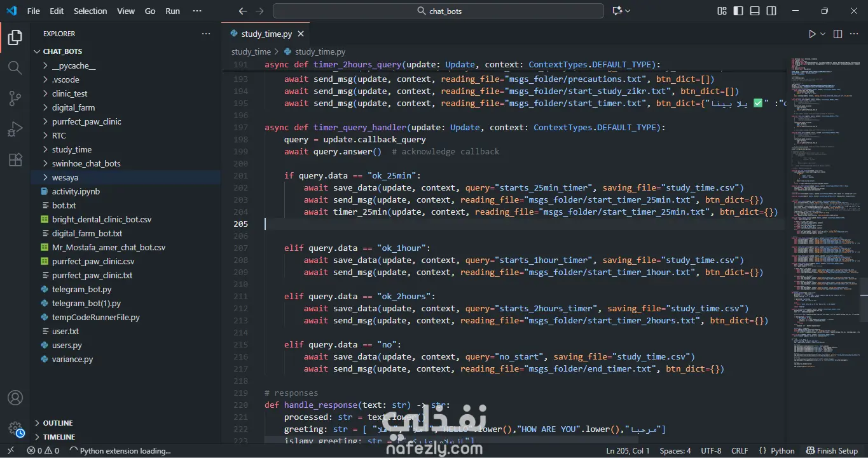Go forward using the right arrow
Viewport: 868px width, 458px height.
(259, 11)
